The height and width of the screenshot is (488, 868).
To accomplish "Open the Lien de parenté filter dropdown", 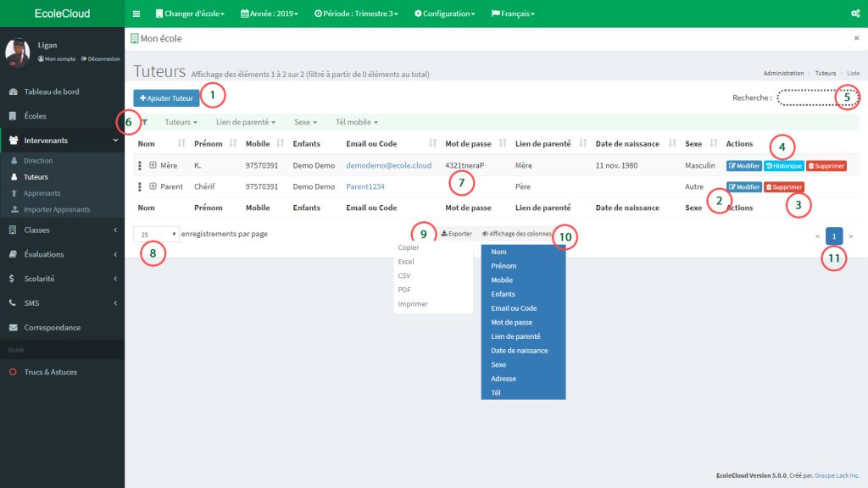I will (242, 122).
